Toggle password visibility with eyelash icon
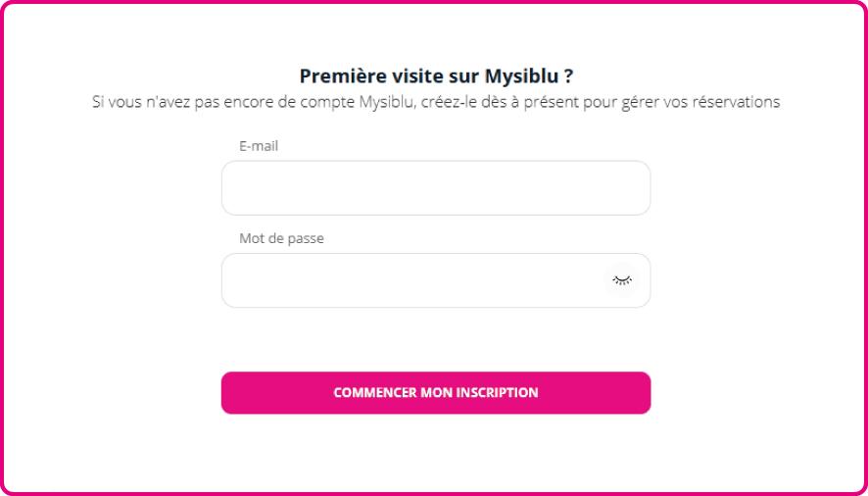This screenshot has height=496, width=868. (622, 280)
